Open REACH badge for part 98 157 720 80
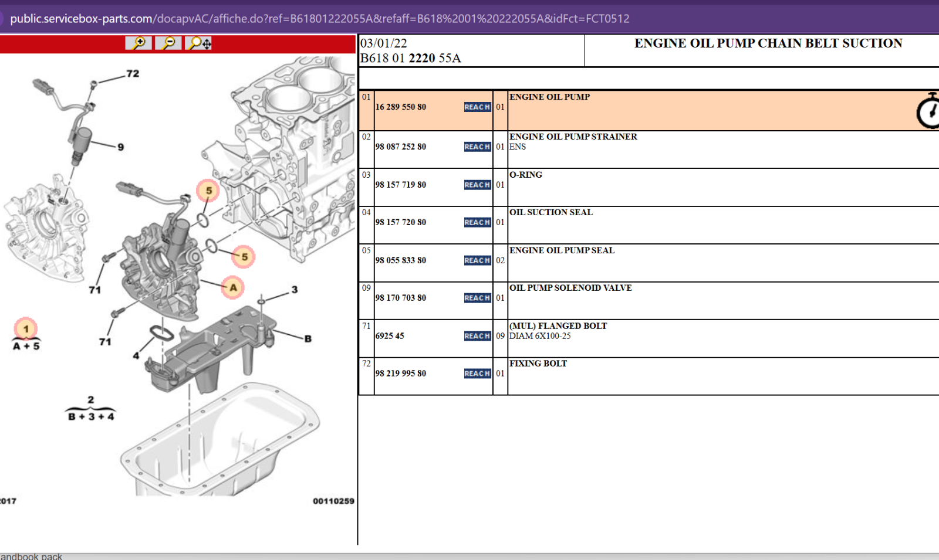Viewport: 939px width, 560px height. coord(477,222)
